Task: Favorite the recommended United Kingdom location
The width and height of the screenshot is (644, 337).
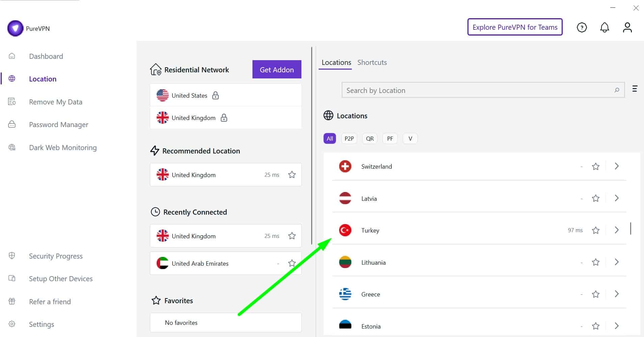Action: 292,175
